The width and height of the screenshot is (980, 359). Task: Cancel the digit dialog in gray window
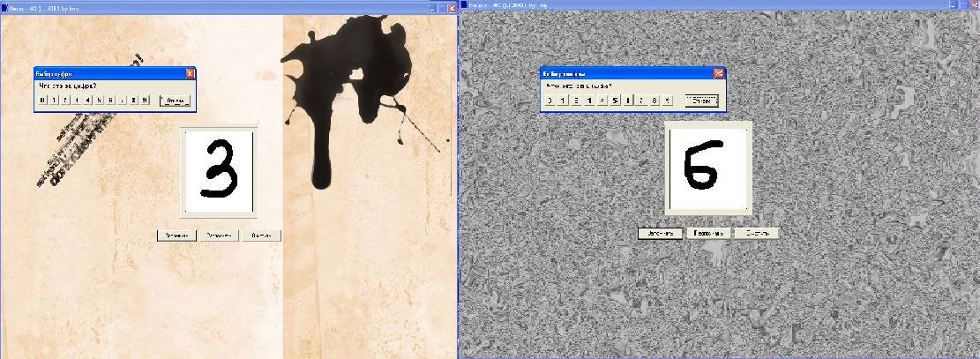coord(702,101)
